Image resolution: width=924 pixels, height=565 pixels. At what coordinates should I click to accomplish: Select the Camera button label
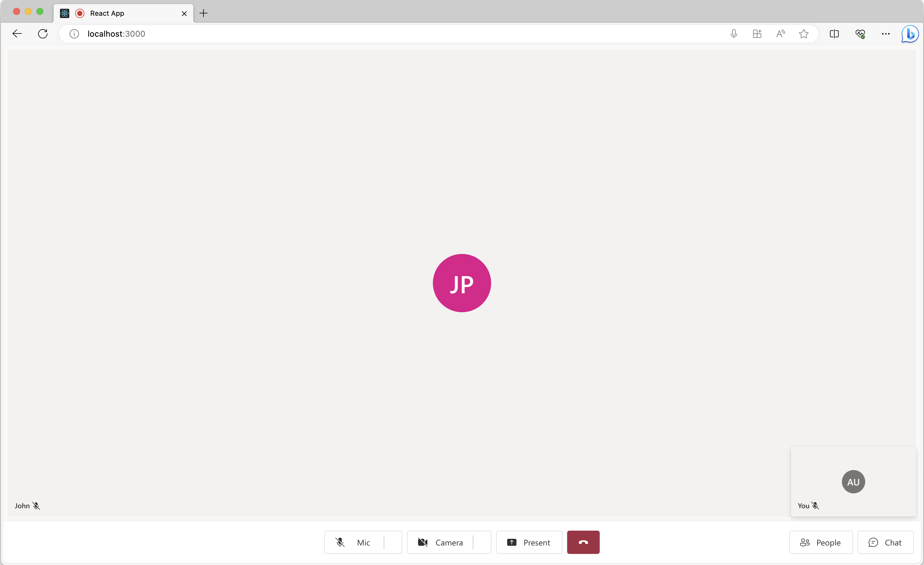pos(449,543)
